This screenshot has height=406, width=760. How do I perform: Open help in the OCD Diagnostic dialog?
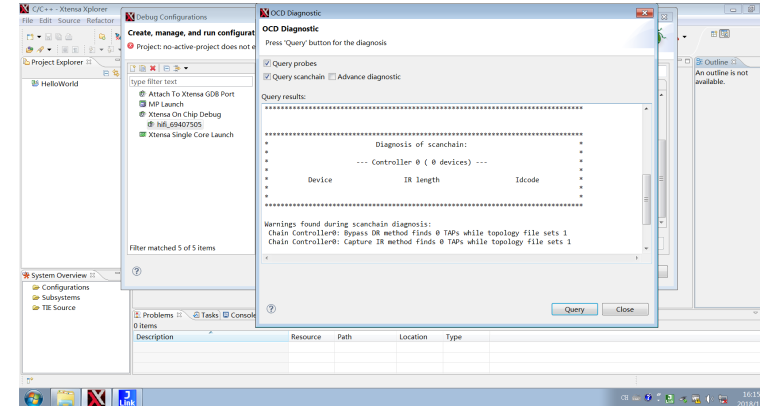point(271,309)
